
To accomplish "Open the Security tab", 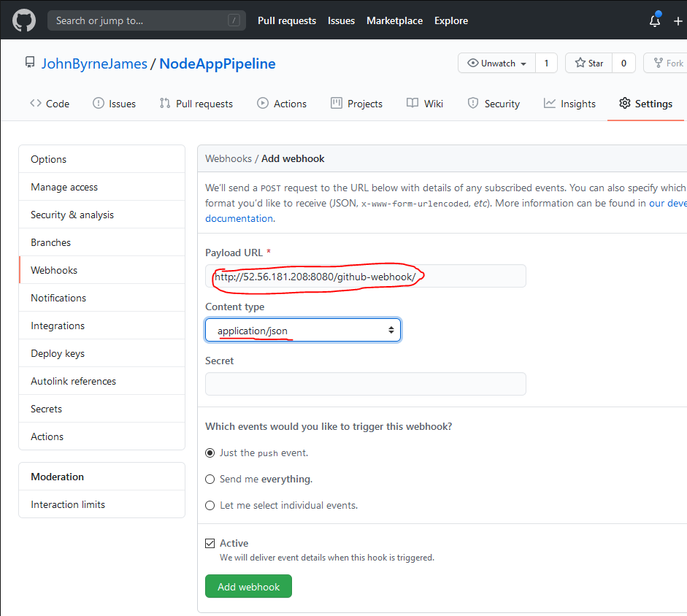I will (x=494, y=104).
